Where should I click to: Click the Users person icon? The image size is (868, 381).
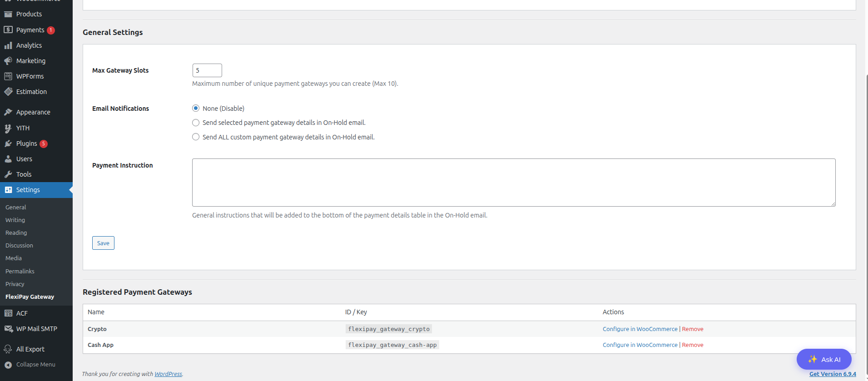(8, 159)
